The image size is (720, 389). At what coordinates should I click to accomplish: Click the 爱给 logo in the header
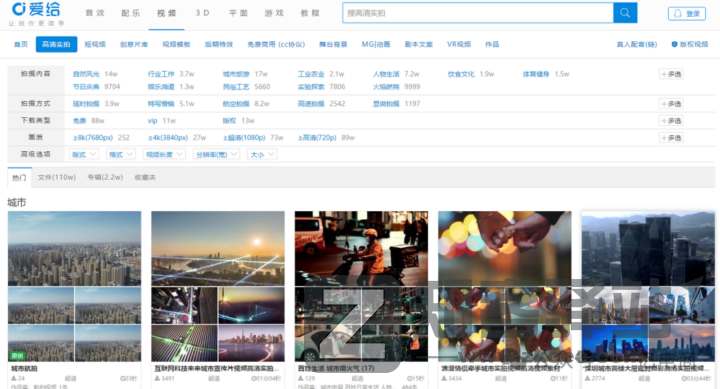36,9
